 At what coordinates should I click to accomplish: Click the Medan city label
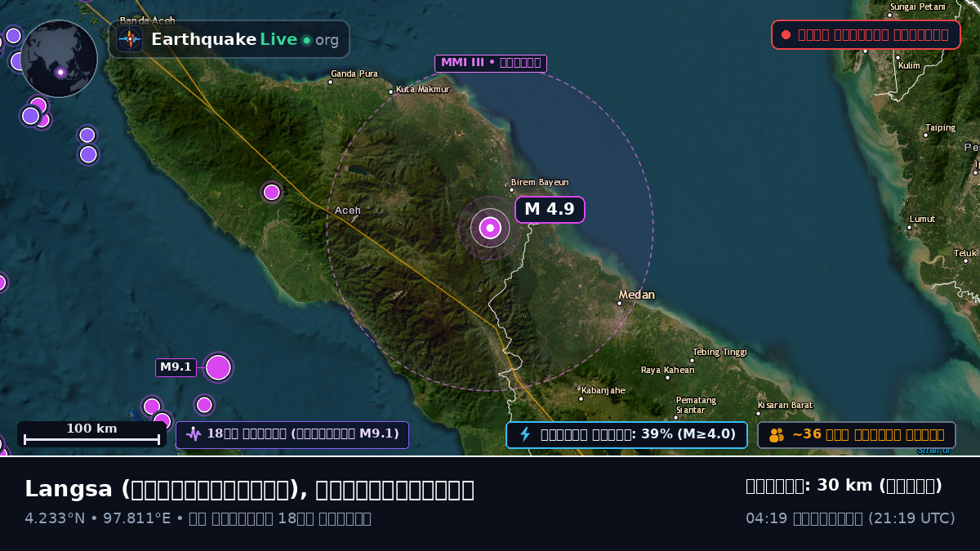pyautogui.click(x=637, y=295)
